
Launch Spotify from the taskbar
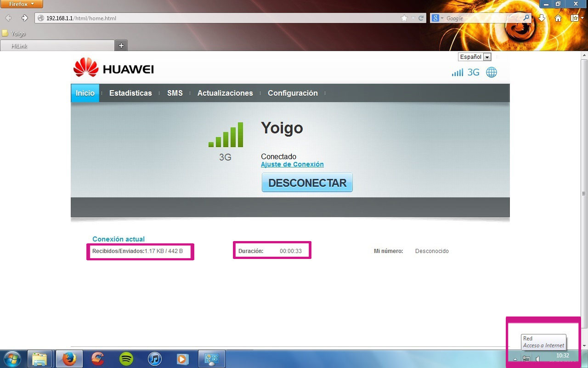(126, 359)
